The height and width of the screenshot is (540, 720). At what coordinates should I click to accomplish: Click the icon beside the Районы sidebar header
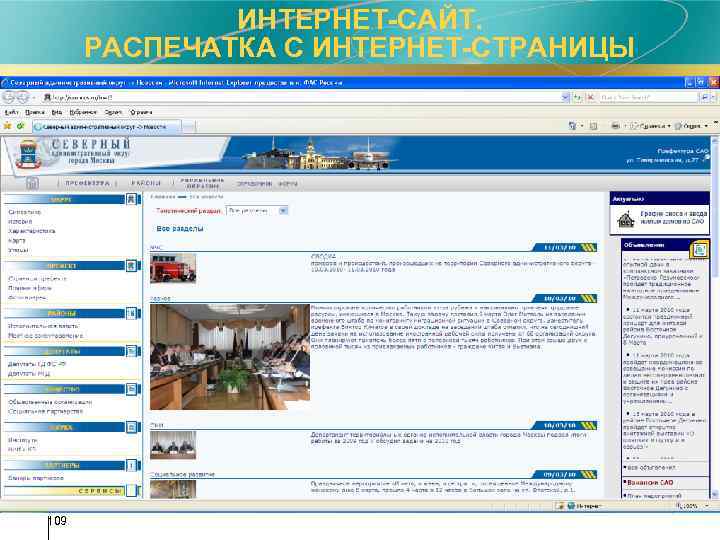click(x=132, y=314)
